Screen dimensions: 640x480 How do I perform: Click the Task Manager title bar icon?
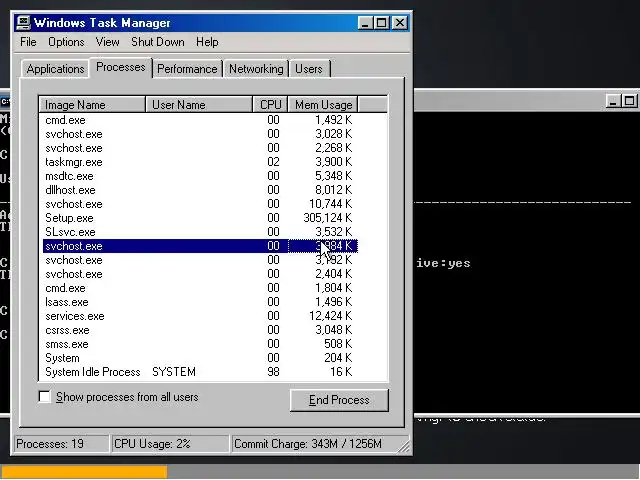(x=23, y=23)
